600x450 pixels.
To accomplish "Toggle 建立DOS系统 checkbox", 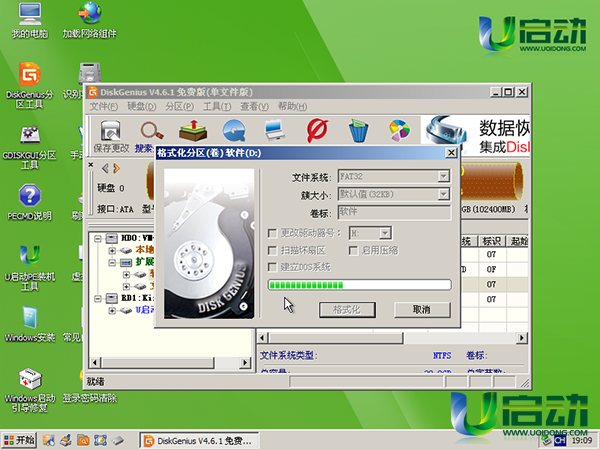I will click(x=272, y=267).
